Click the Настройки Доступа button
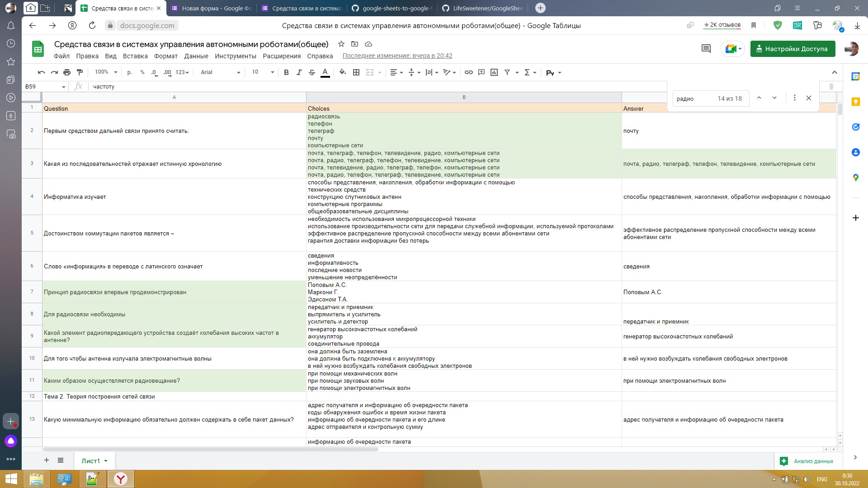868x488 pixels. click(793, 49)
